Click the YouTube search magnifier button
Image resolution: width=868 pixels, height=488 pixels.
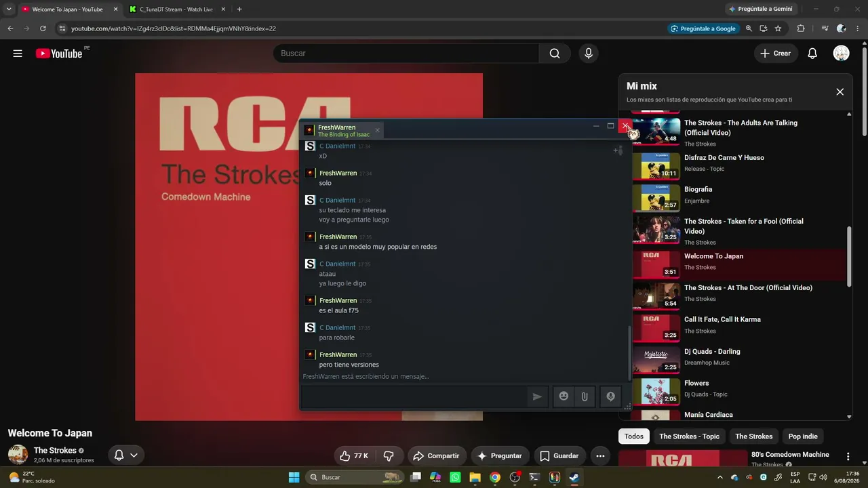[555, 54]
